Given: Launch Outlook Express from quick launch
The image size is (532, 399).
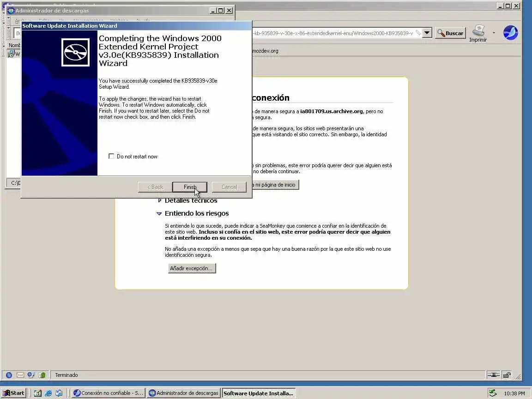Looking at the screenshot, I should (59, 393).
